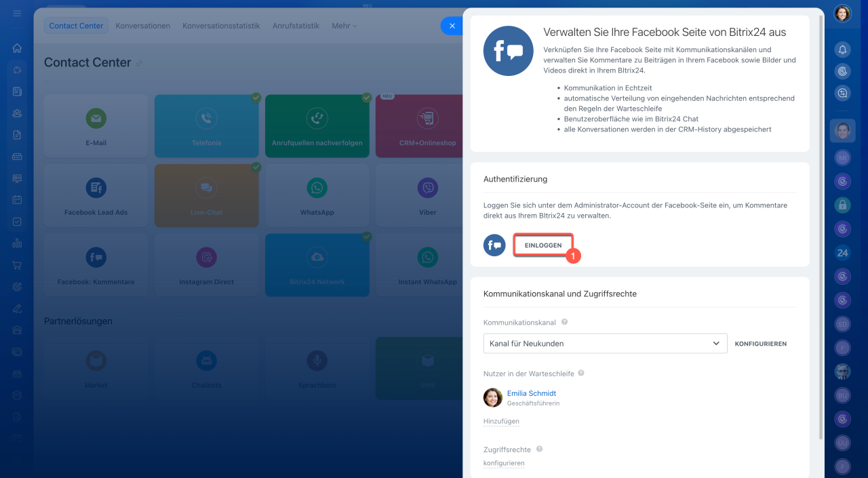Click Konfigurieren next to the channel dropdown
This screenshot has width=868, height=478.
(761, 344)
